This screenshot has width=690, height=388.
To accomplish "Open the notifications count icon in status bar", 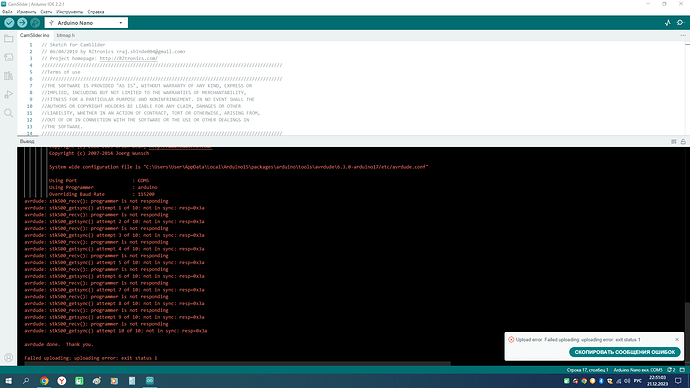I will click(671, 370).
